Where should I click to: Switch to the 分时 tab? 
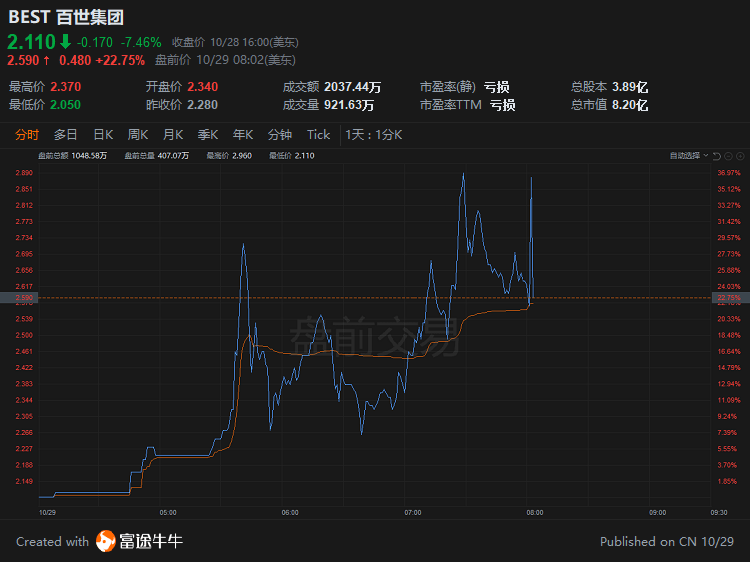[x=27, y=135]
